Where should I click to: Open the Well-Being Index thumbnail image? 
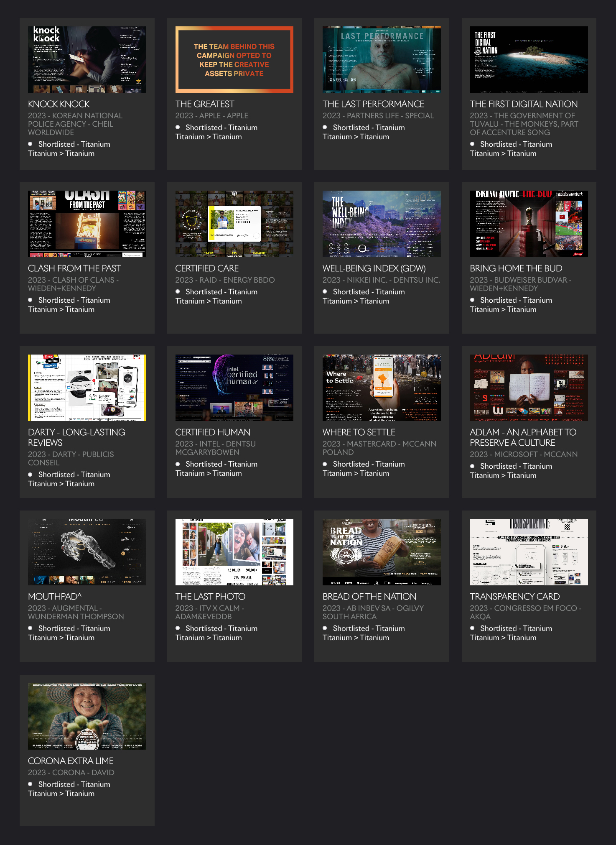(382, 224)
